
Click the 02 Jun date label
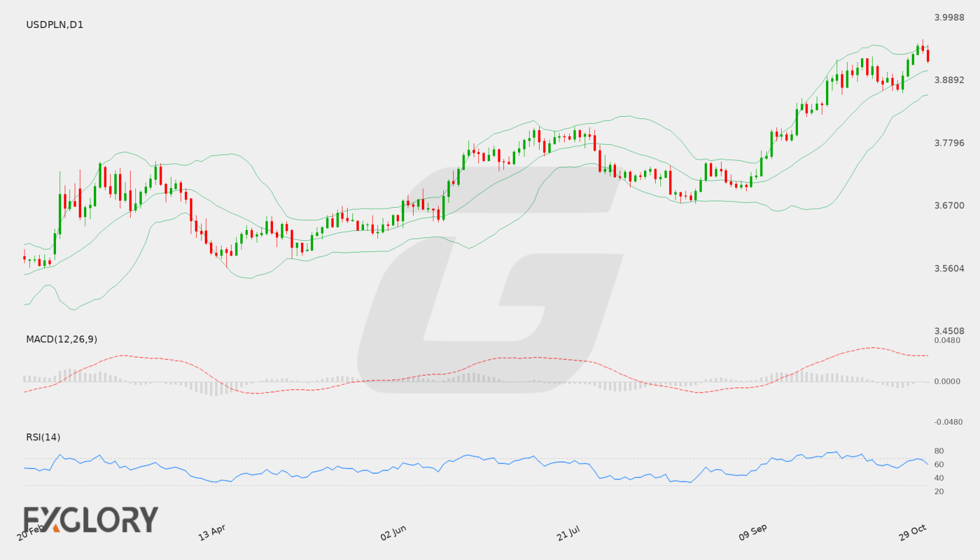(393, 533)
